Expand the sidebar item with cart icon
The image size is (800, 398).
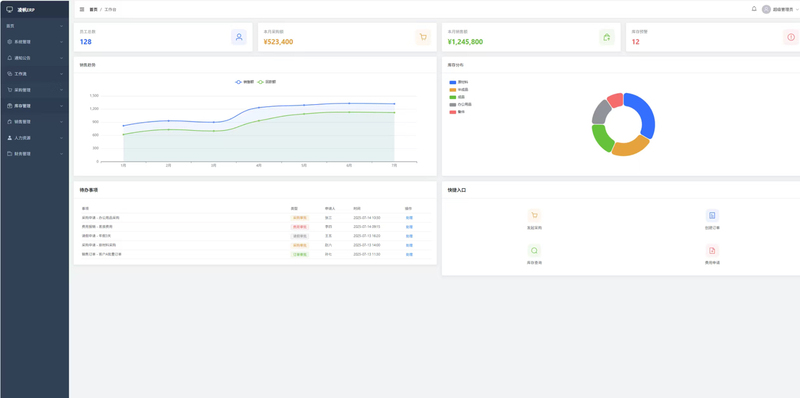coord(35,90)
